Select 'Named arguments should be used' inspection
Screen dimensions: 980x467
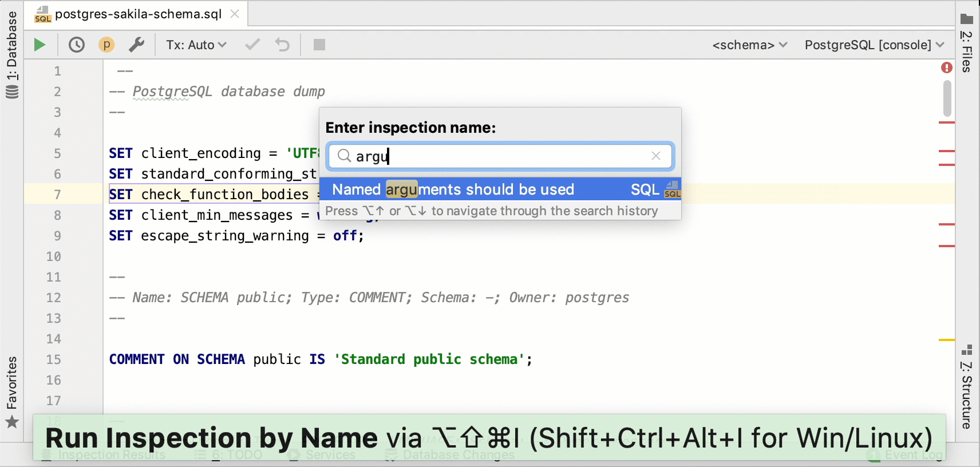click(500, 189)
